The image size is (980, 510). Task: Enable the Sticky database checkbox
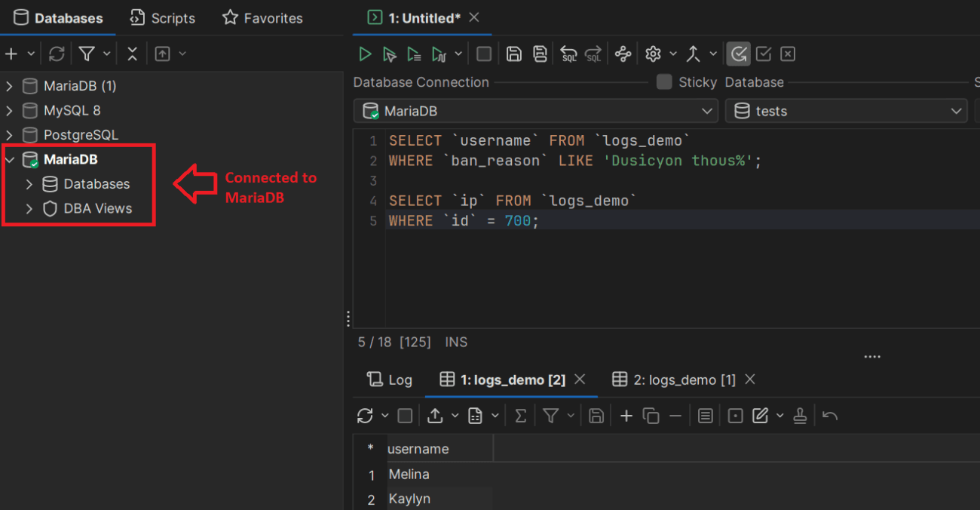[x=663, y=81]
